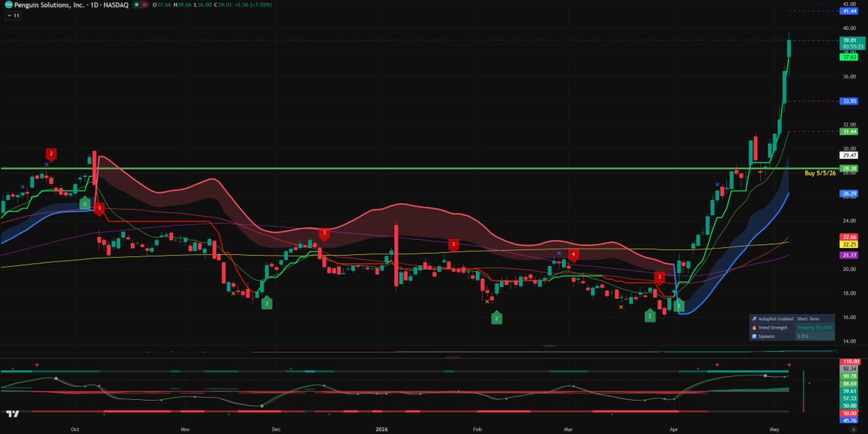Expand the collapsed legend showing 11 indicators
The image size is (868, 434).
click(13, 15)
